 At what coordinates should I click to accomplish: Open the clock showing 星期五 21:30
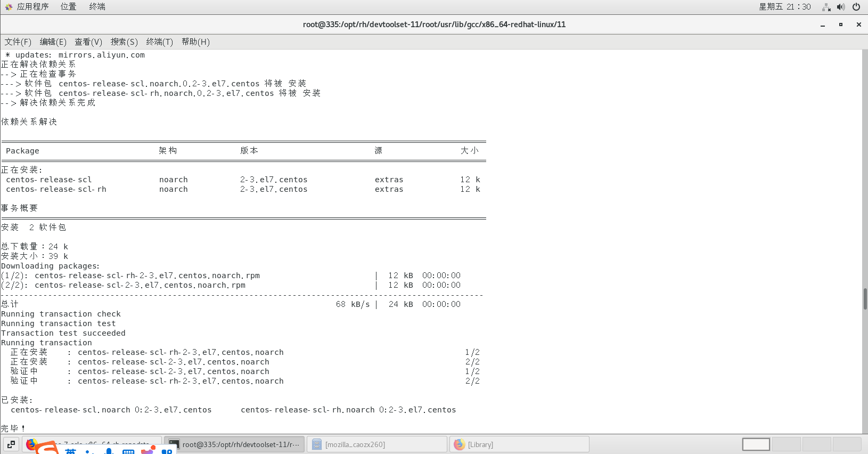coord(784,7)
